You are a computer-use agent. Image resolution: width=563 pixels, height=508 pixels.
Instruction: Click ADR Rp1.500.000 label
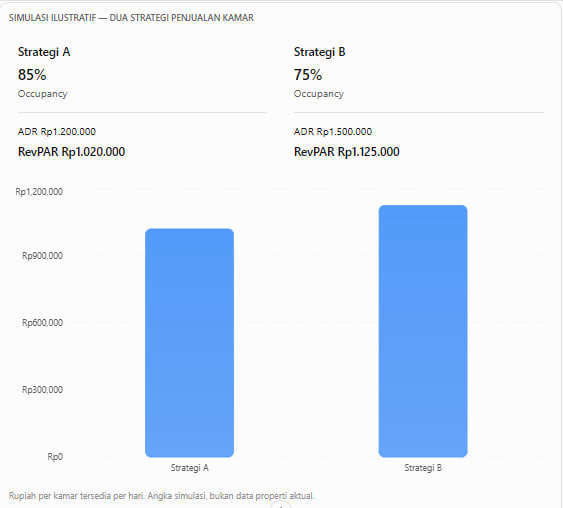(x=332, y=131)
